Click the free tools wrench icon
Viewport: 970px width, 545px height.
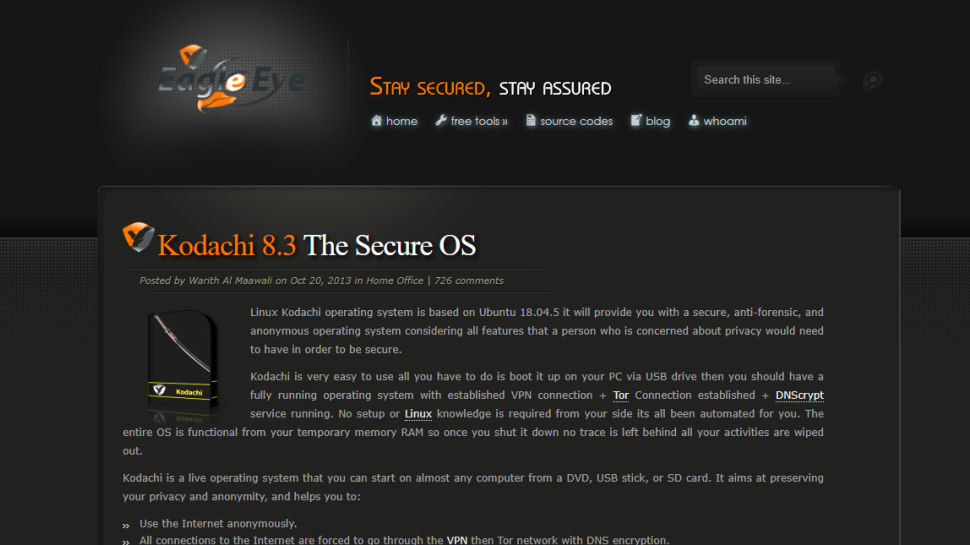coord(440,121)
